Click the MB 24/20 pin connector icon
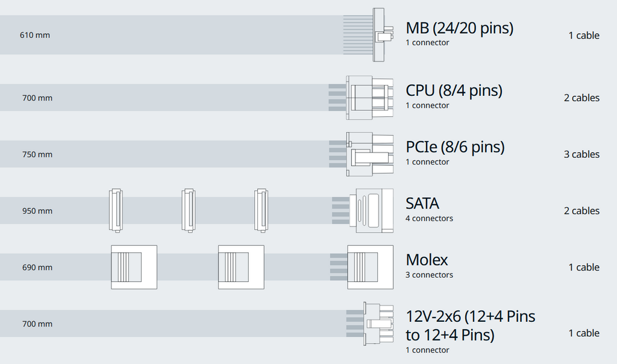Screen dimensions: 617x364 tap(383, 34)
